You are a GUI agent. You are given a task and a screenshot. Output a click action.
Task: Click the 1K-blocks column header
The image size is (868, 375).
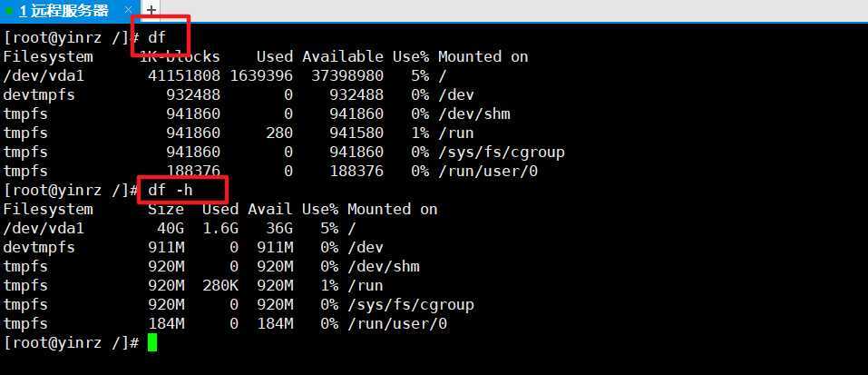pyautogui.click(x=180, y=56)
